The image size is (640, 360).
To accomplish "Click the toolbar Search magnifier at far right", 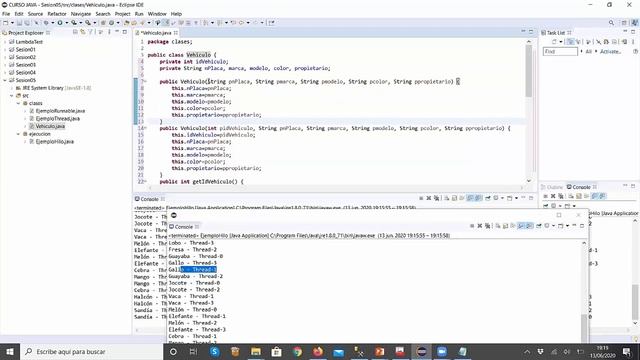I will (611, 23).
